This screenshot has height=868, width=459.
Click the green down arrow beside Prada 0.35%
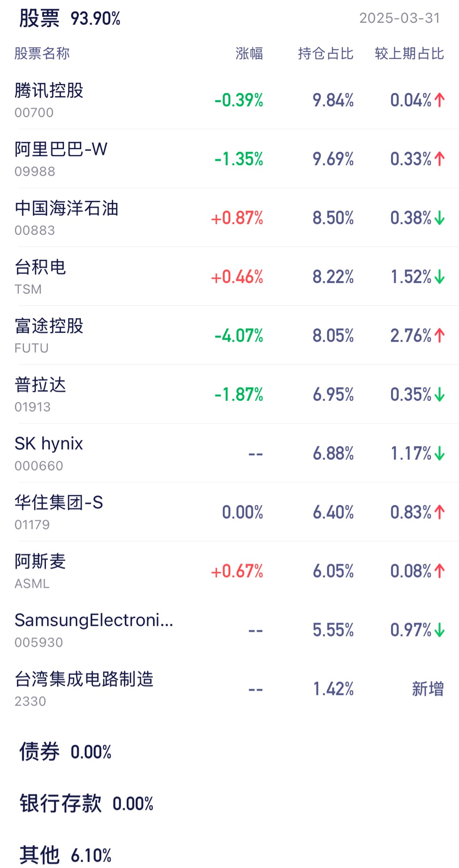[439, 395]
